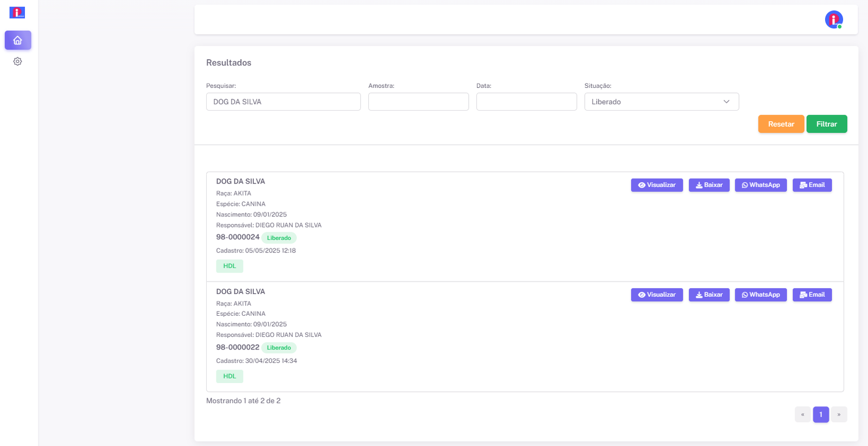Image resolution: width=868 pixels, height=446 pixels.
Task: Download result for sample 98-0000024 with Baixar
Action: (x=709, y=185)
